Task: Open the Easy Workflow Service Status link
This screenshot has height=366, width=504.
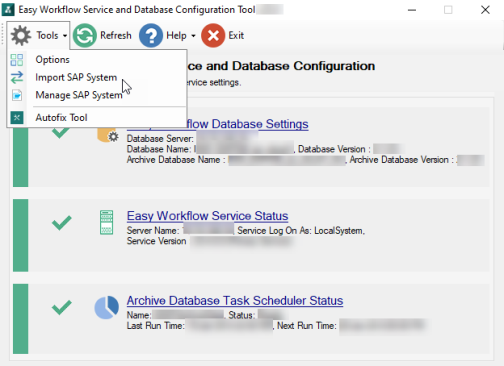Action: [207, 216]
